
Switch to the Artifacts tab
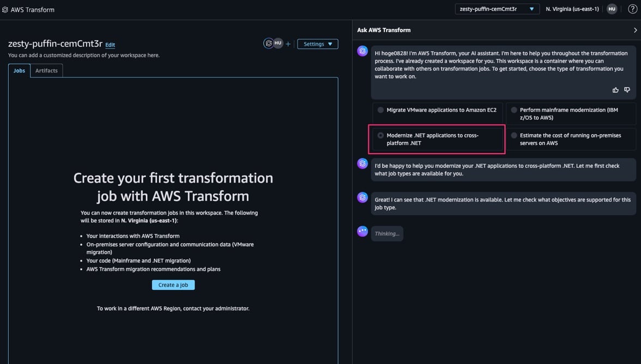pos(47,71)
